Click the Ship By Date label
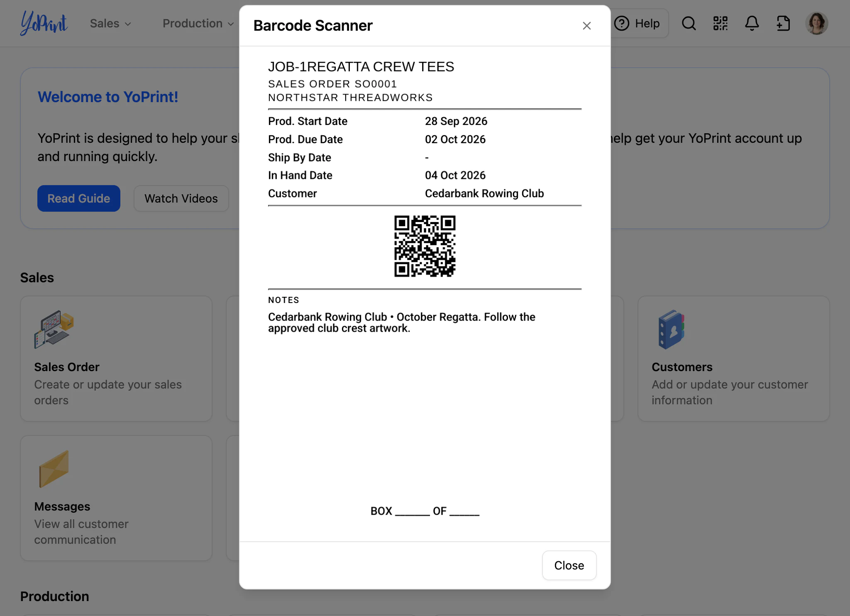The image size is (850, 616). coord(300,158)
